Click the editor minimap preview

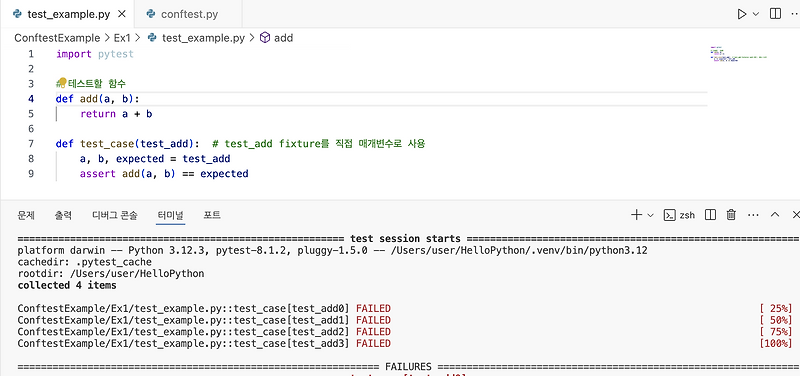(x=739, y=54)
